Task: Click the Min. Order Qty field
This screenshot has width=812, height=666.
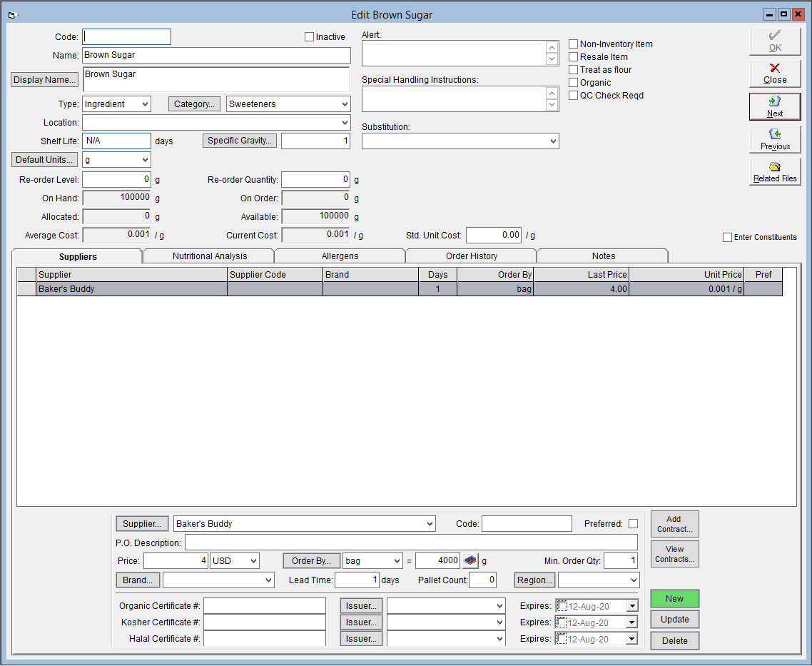Action: (620, 561)
